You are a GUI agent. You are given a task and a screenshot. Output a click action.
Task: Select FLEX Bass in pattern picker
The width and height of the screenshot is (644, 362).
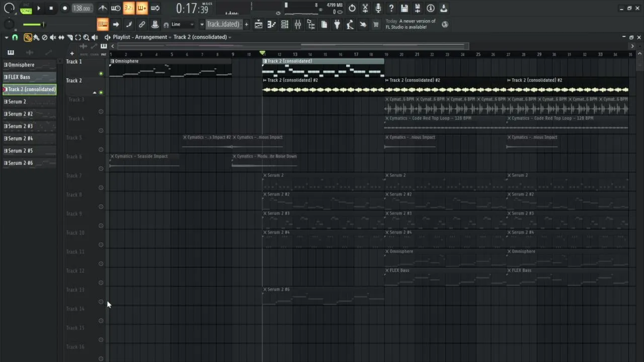29,77
